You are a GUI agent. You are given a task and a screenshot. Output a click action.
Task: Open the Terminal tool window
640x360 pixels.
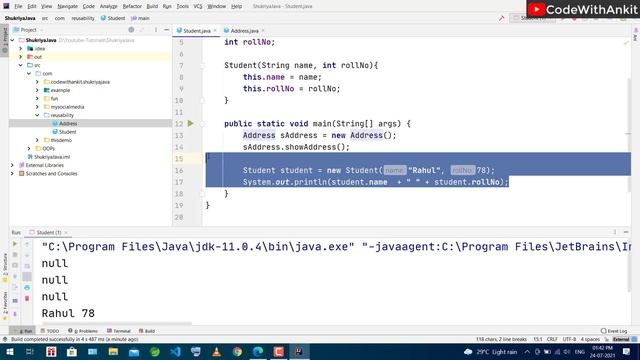(119, 331)
